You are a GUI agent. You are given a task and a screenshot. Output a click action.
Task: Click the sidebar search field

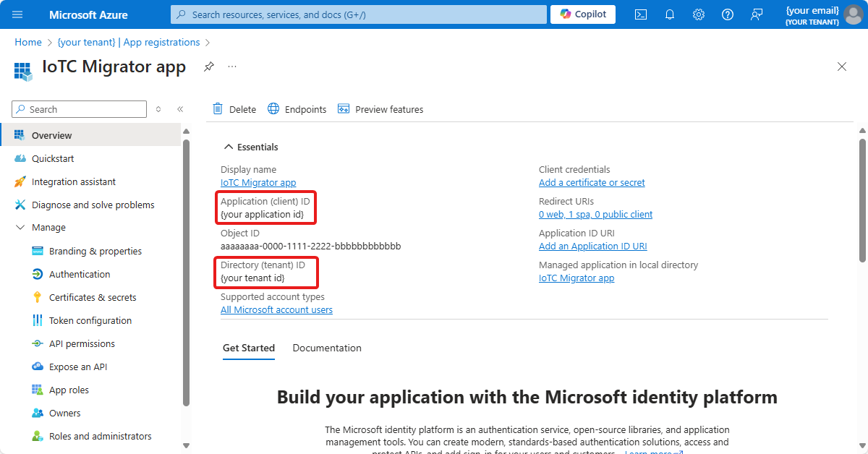pyautogui.click(x=78, y=108)
